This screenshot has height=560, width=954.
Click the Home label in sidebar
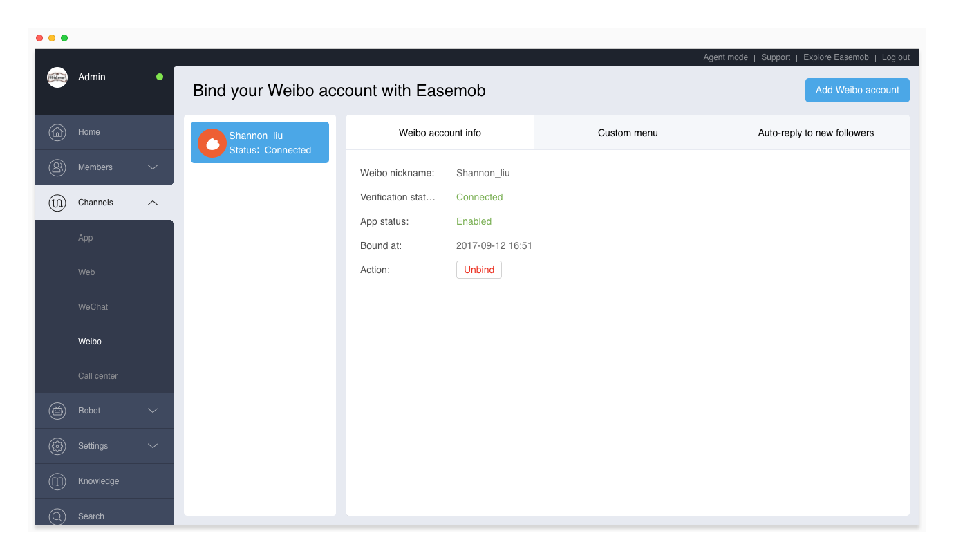click(x=89, y=132)
